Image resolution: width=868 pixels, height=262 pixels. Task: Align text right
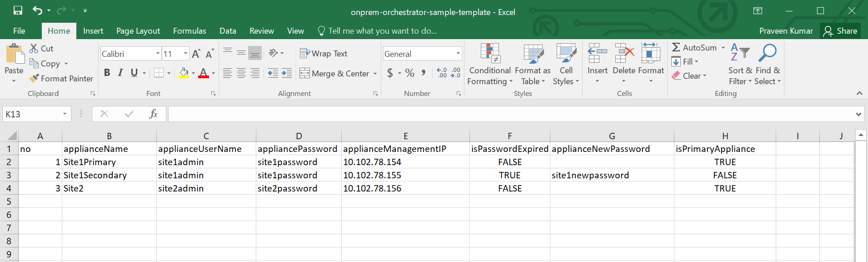[255, 73]
